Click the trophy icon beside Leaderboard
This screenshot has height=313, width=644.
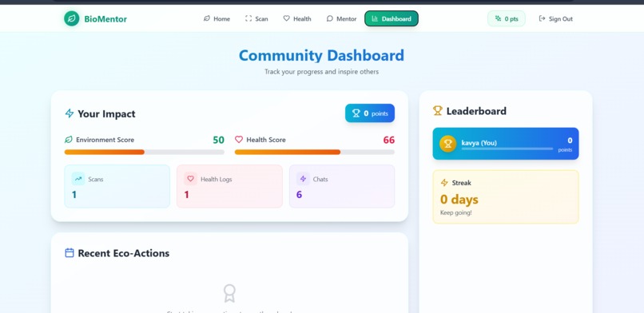(x=438, y=111)
